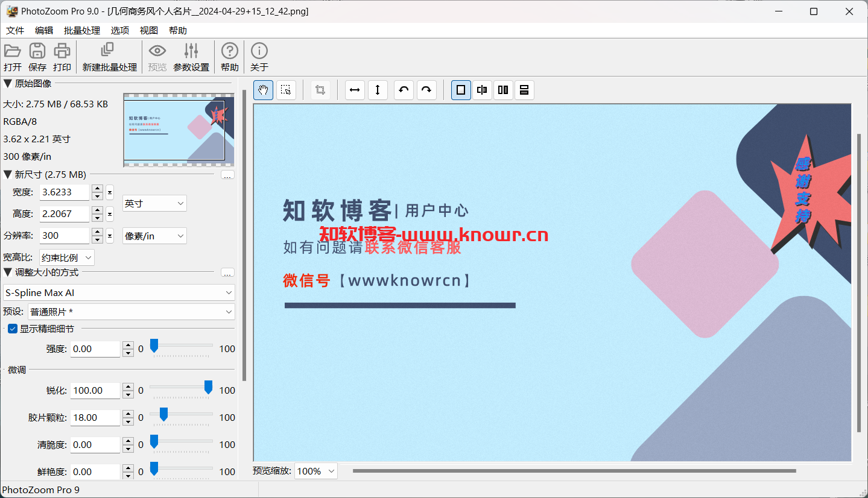
Task: Collapse the 新尺寸 section
Action: (x=7, y=175)
